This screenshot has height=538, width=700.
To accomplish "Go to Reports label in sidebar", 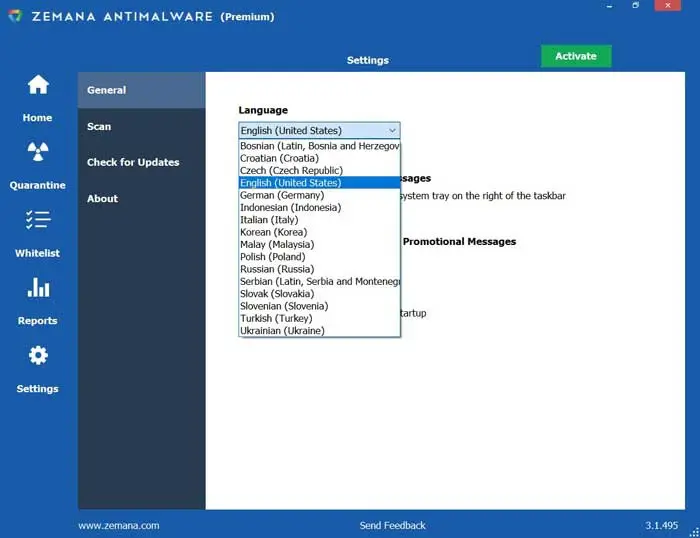I will tap(38, 321).
